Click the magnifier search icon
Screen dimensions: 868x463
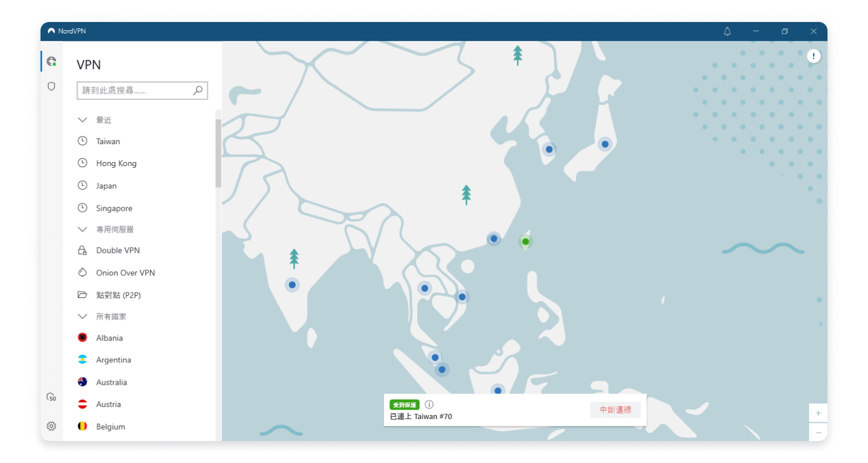click(x=198, y=90)
